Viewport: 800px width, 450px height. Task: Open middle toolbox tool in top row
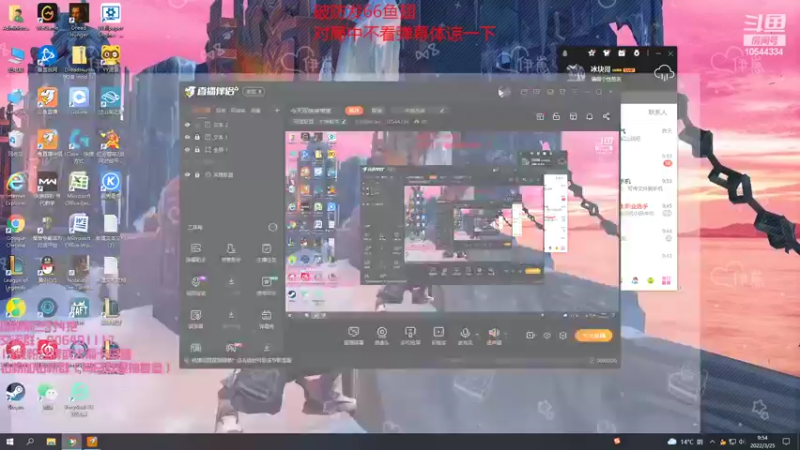[231, 253]
